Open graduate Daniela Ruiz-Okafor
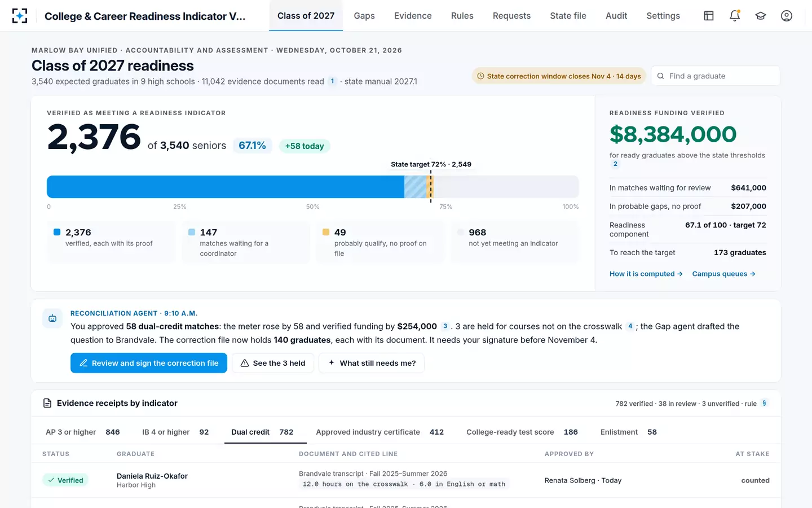The image size is (812, 508). click(x=152, y=476)
